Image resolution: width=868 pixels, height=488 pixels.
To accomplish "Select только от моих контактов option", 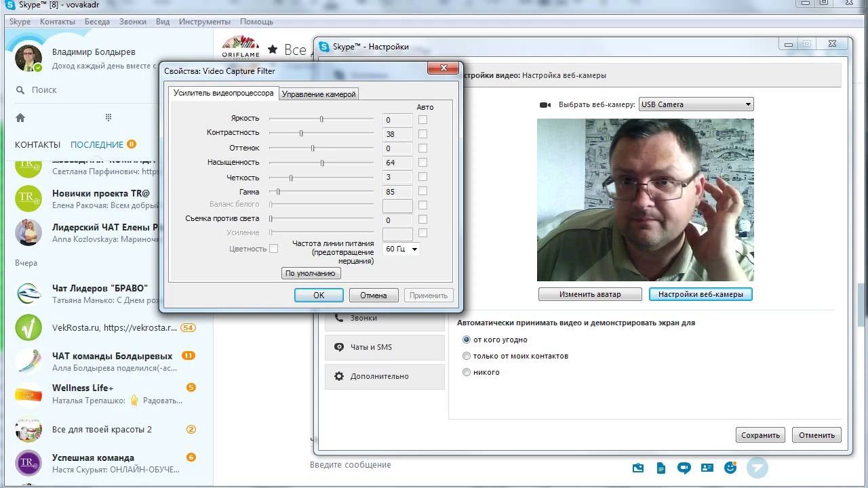I will [466, 356].
